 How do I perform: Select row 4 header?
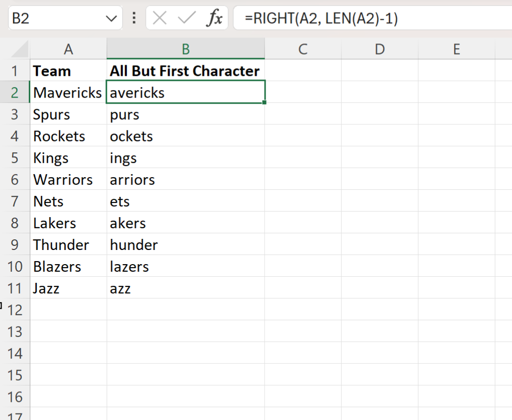tap(15, 136)
